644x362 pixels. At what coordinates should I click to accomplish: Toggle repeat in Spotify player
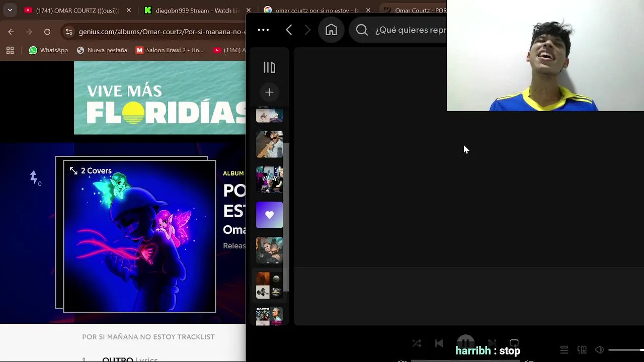click(514, 343)
